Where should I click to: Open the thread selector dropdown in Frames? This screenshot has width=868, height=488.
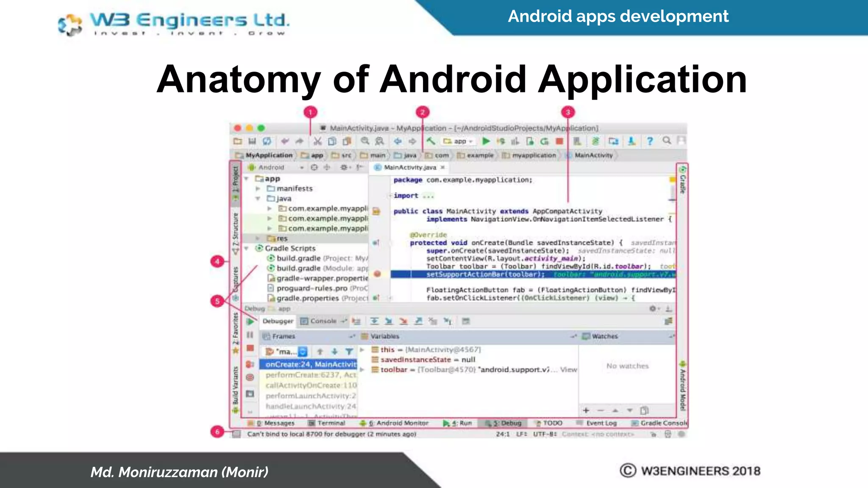303,352
